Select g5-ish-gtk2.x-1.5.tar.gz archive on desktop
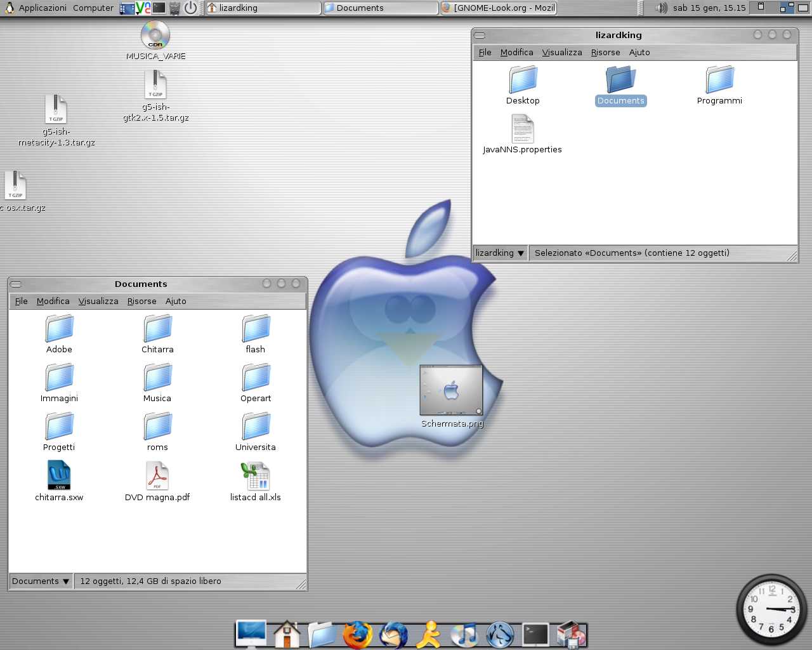Screen dimensions: 812x650 coord(155,96)
